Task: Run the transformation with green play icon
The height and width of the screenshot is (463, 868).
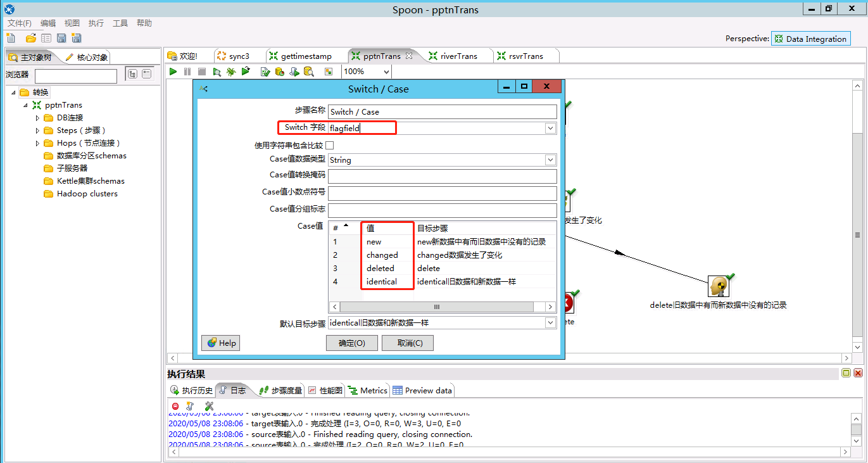Action: (x=173, y=72)
